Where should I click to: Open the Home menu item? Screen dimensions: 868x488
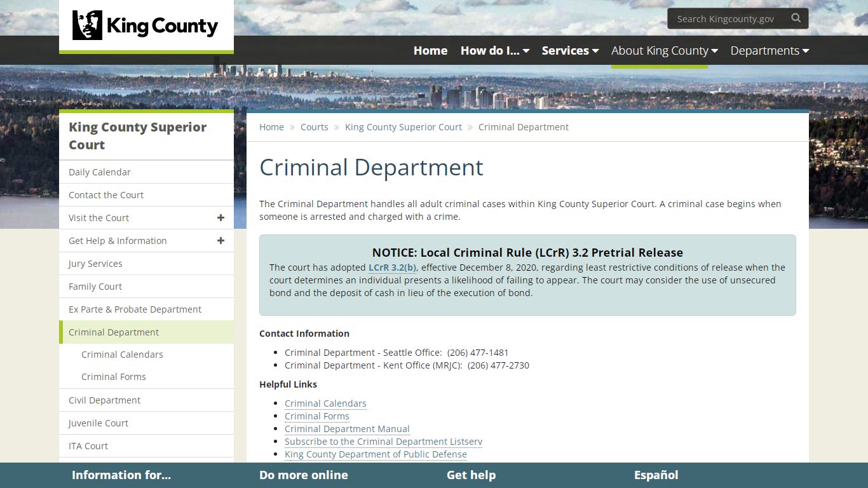click(430, 50)
